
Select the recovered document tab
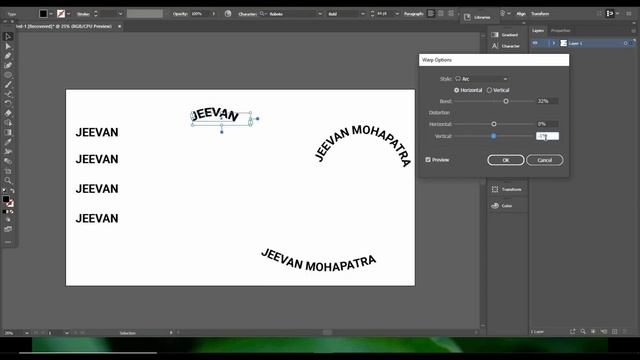tap(64, 26)
